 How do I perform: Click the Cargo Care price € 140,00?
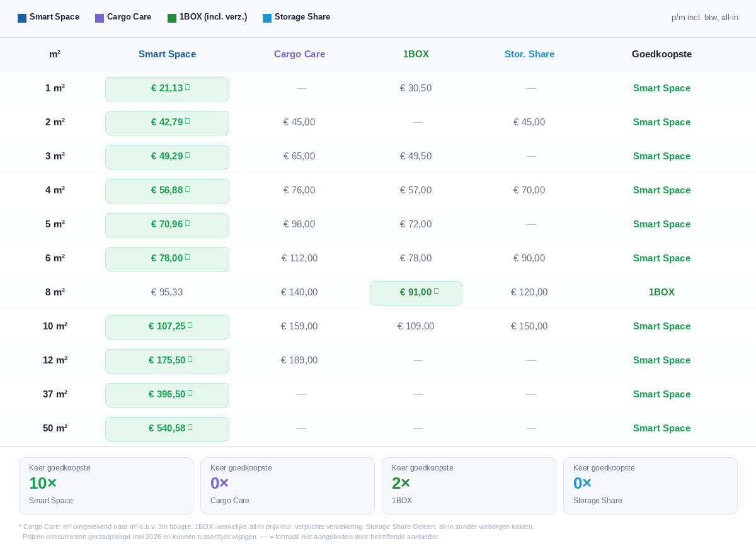tap(299, 292)
